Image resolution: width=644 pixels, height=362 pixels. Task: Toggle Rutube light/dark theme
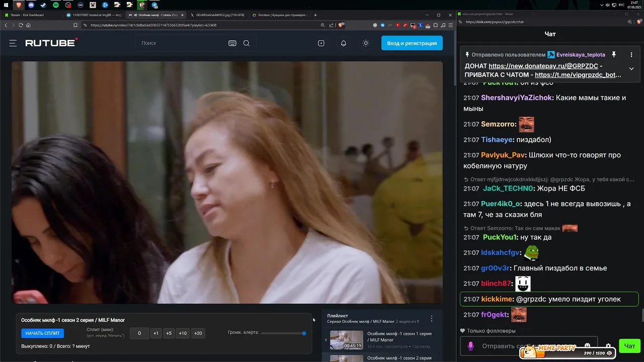[366, 43]
